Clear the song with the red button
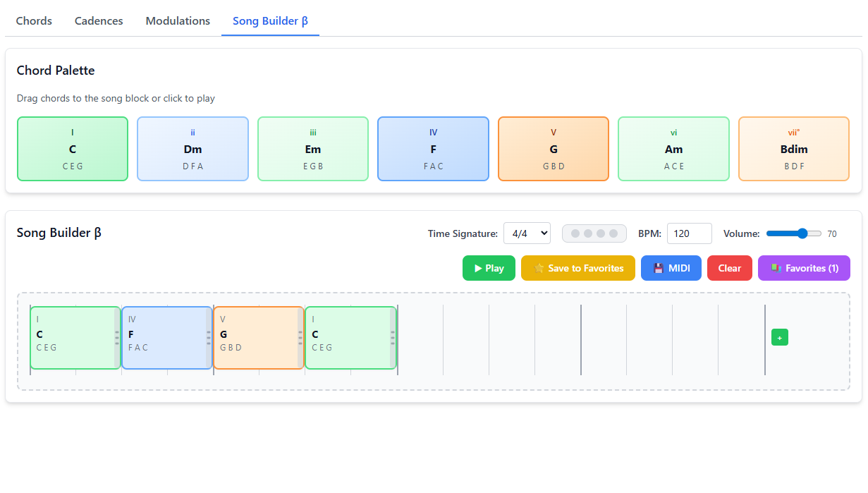The image size is (868, 493). pos(729,268)
